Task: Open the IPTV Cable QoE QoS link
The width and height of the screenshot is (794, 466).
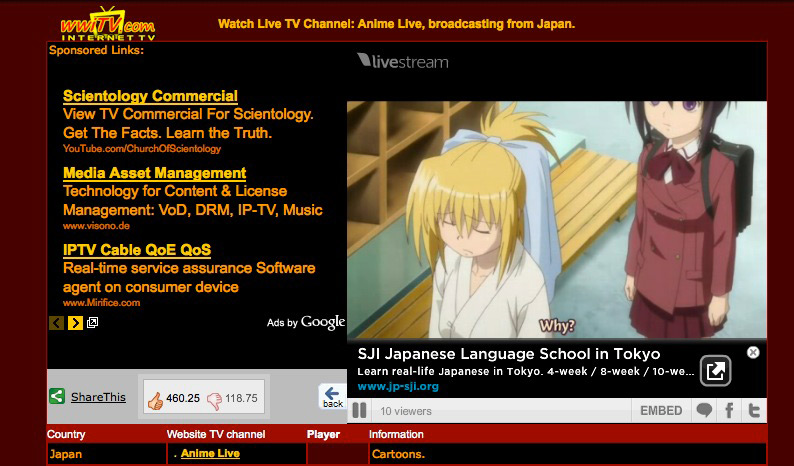Action: [136, 250]
